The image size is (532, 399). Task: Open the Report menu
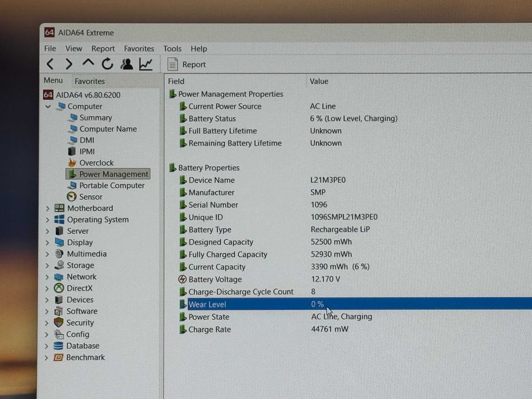point(103,49)
